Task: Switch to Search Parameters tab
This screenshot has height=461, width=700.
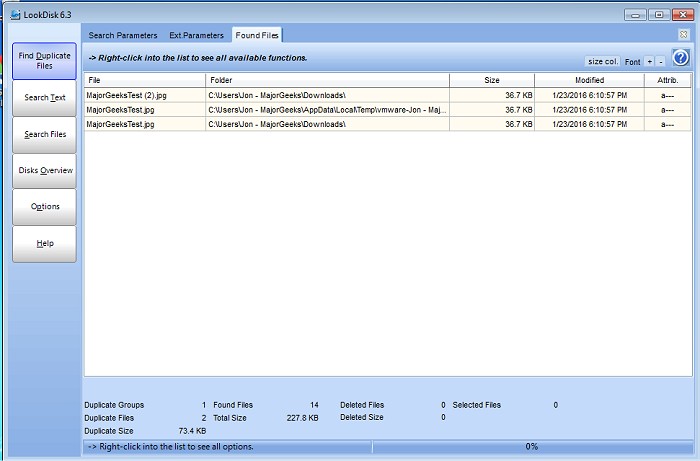Action: (123, 35)
